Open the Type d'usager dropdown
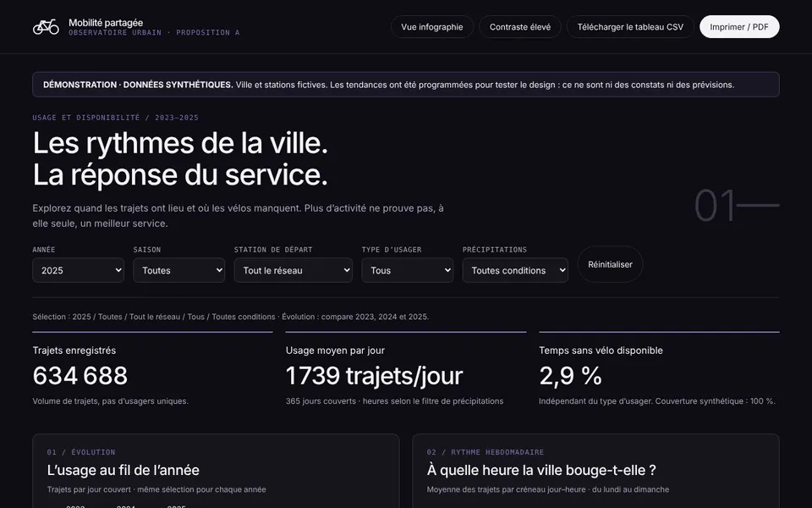 407,270
